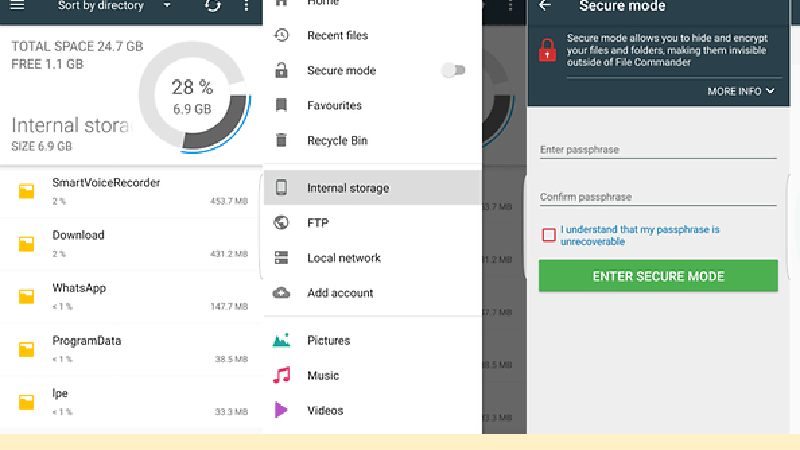800x450 pixels.
Task: Click the Recycle Bin trash icon
Action: pos(282,141)
